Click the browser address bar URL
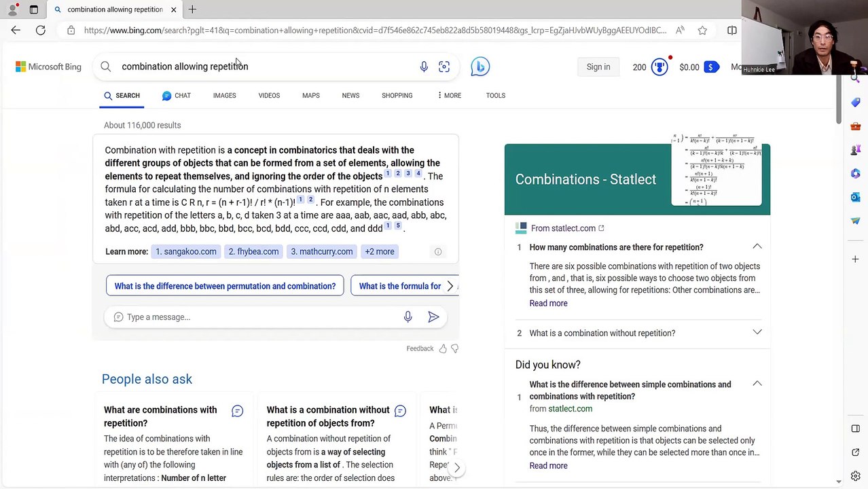The width and height of the screenshot is (868, 489). [x=375, y=30]
